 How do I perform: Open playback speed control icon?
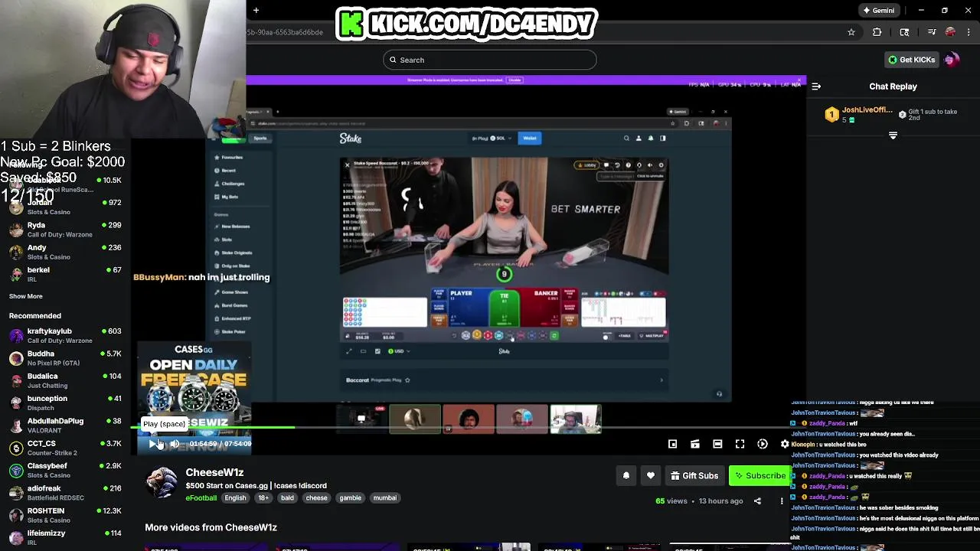point(763,444)
